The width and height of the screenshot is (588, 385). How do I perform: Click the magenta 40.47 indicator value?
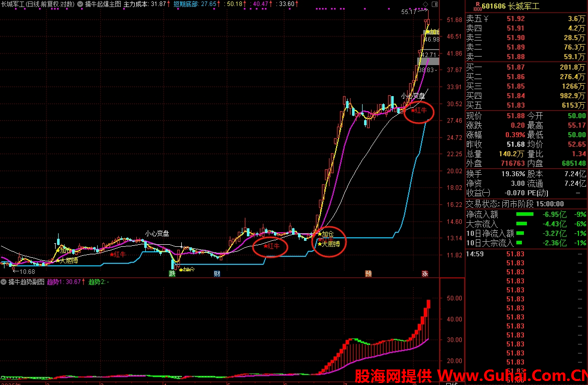click(x=261, y=4)
